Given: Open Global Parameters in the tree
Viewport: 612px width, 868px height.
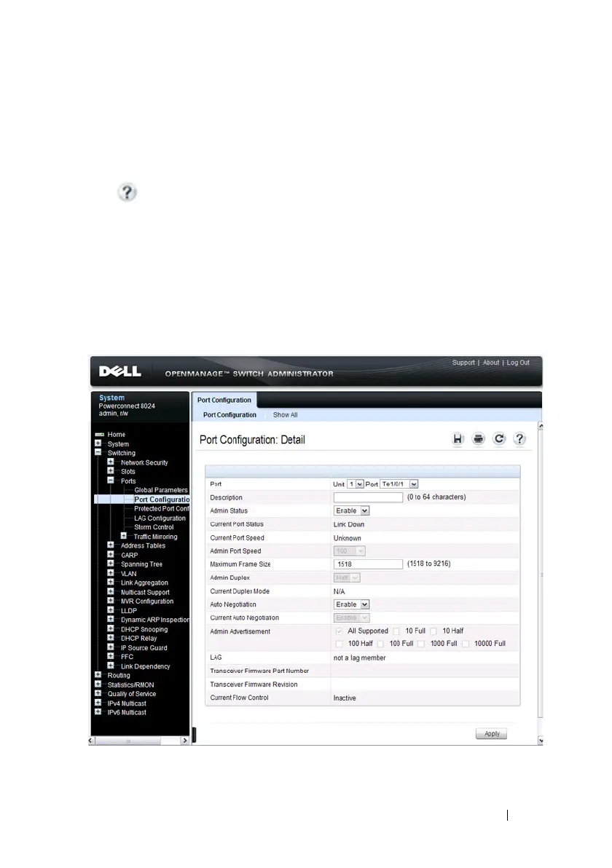Looking at the screenshot, I should [160, 490].
